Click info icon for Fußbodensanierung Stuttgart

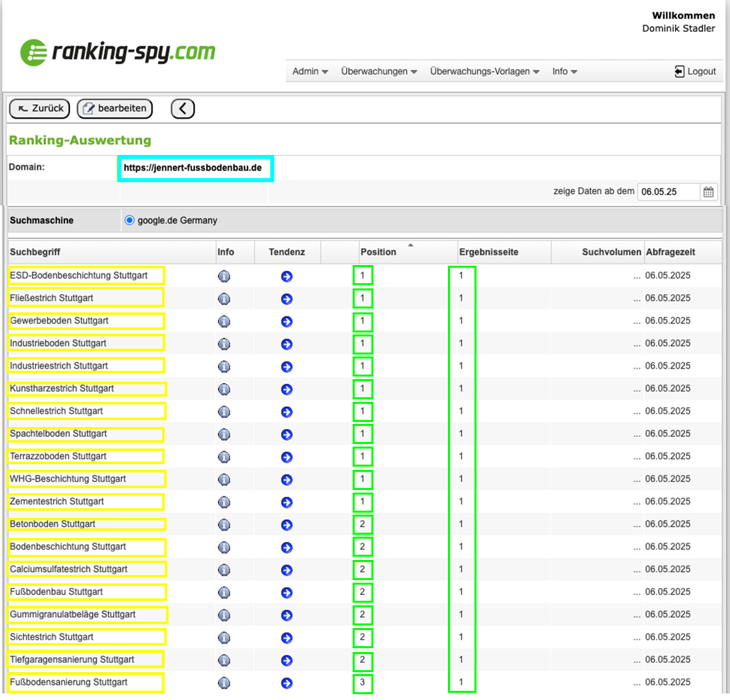coord(224,683)
